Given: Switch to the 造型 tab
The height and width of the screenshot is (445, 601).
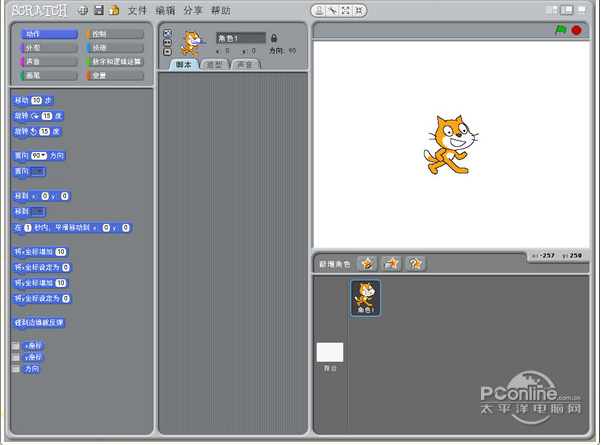Looking at the screenshot, I should pos(215,64).
